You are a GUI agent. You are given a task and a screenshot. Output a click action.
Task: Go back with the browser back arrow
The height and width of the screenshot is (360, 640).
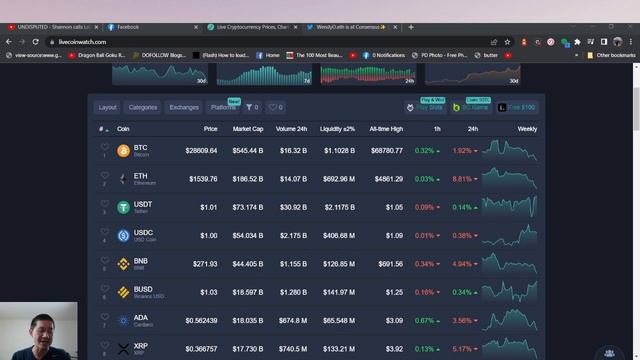point(9,42)
